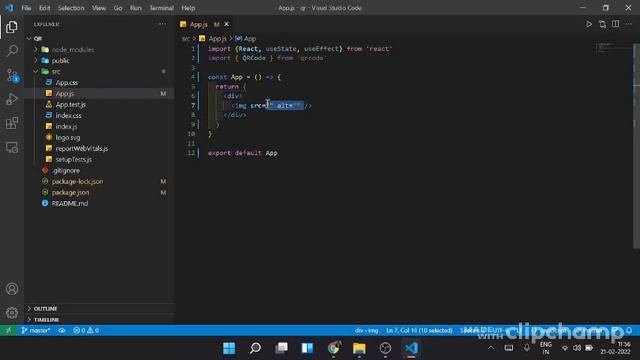640x360 pixels.
Task: Open the File menu
Action: click(26, 8)
